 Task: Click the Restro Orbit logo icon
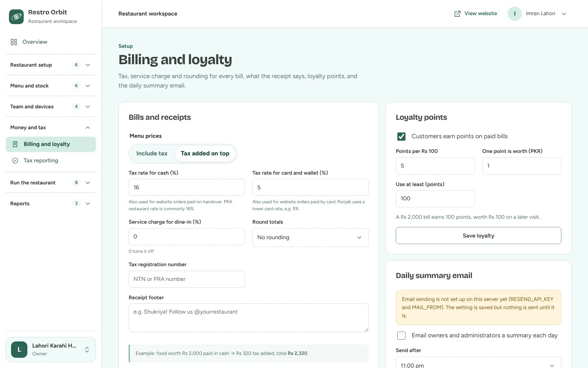tap(16, 17)
